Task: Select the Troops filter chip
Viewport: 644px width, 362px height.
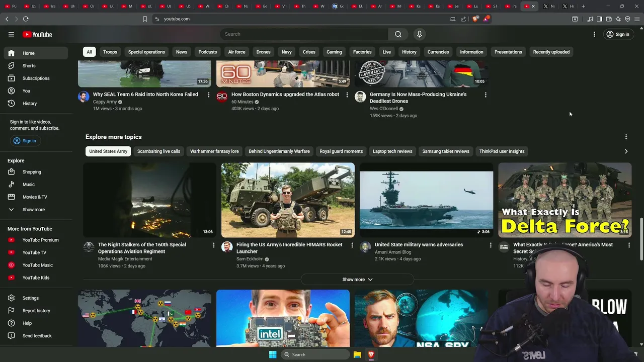Action: click(110, 52)
